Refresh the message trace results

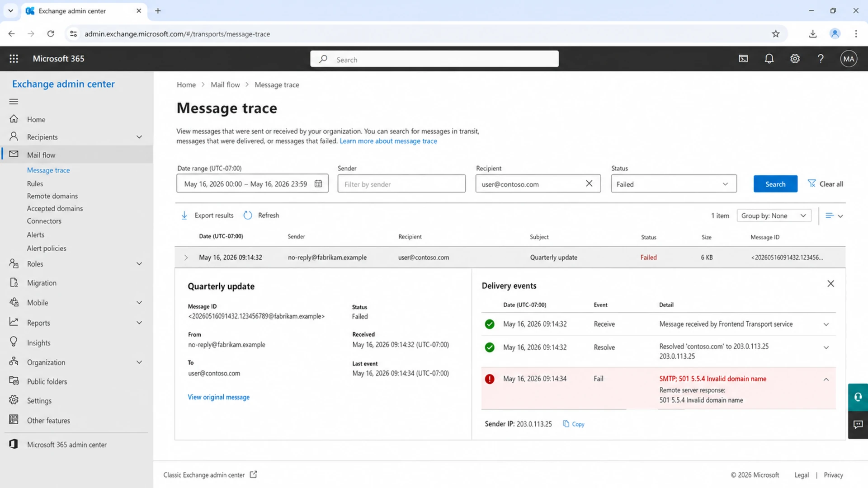pyautogui.click(x=261, y=216)
